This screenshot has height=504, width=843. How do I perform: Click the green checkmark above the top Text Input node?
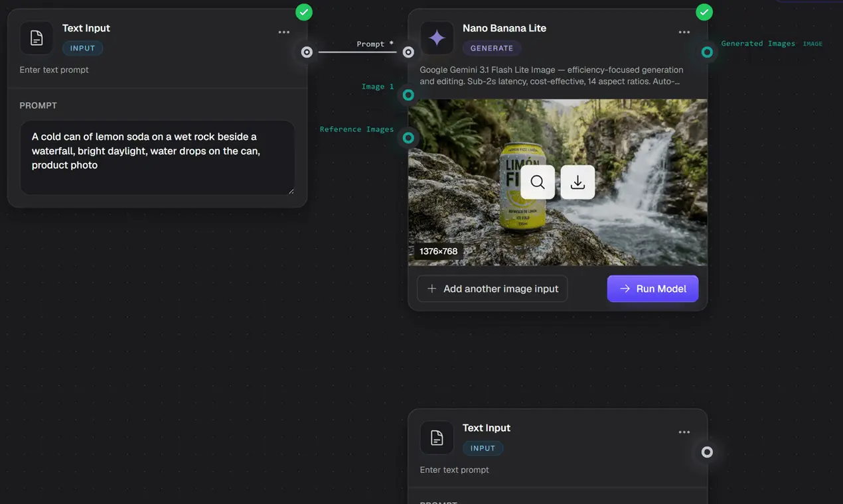pyautogui.click(x=304, y=12)
